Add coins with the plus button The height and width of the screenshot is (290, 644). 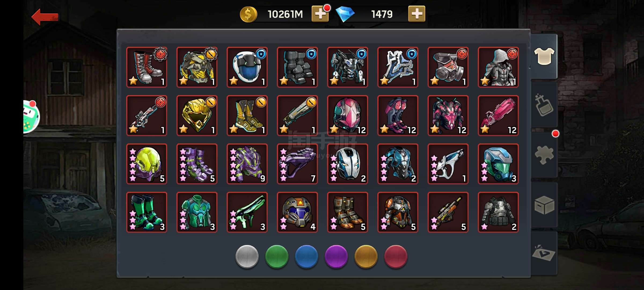[320, 14]
